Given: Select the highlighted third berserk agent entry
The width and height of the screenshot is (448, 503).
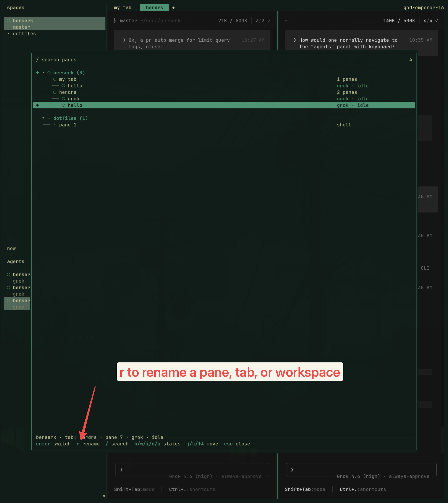Looking at the screenshot, I should (17, 304).
